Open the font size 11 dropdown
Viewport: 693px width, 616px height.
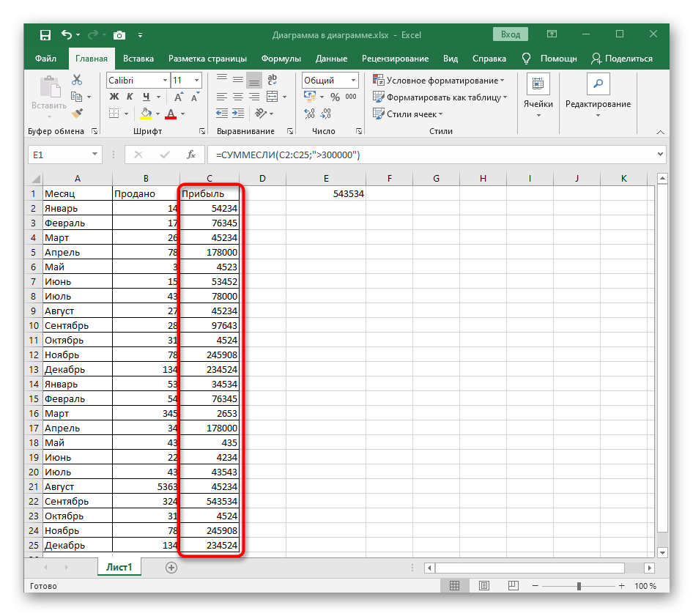pos(196,81)
